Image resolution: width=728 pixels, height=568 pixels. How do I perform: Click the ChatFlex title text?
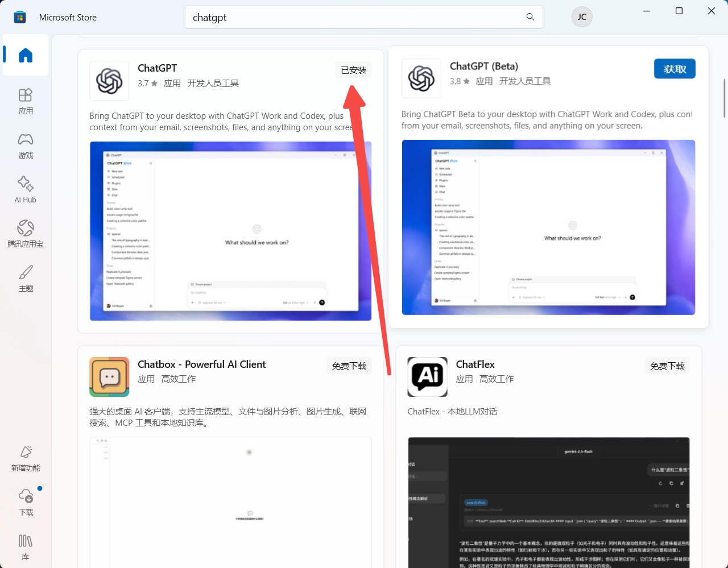pos(475,364)
